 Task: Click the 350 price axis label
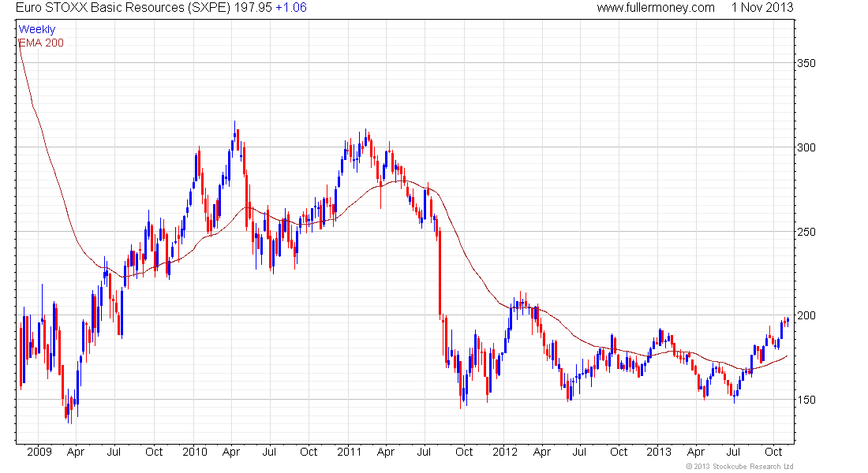click(x=806, y=63)
